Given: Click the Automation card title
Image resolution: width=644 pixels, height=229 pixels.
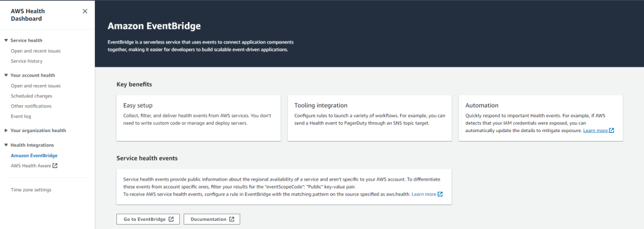Looking at the screenshot, I should 482,106.
